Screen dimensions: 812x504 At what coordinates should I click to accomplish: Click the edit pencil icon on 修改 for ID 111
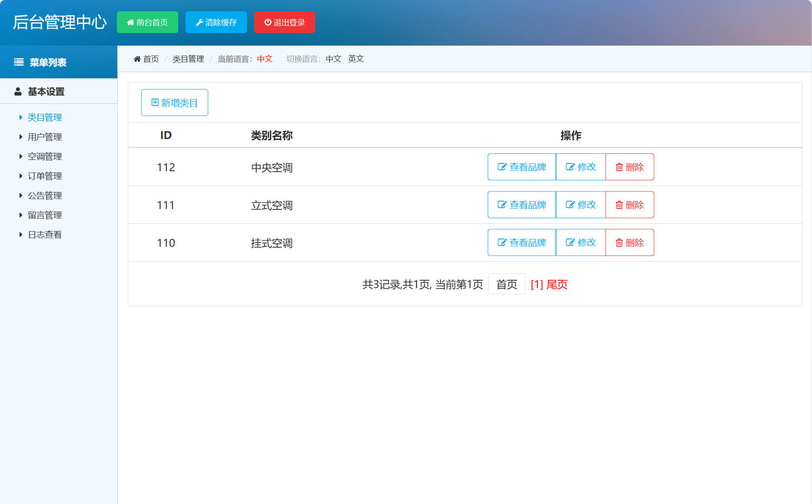pos(570,204)
